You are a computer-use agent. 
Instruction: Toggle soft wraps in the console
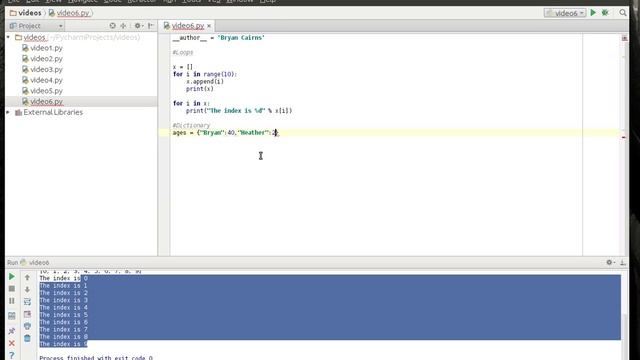[27, 302]
